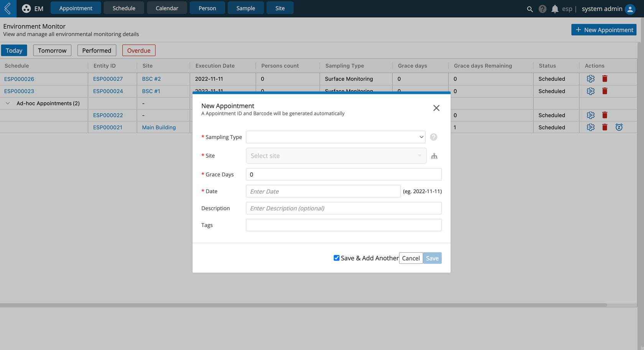Open the Sampling Type dropdown

pyautogui.click(x=335, y=137)
